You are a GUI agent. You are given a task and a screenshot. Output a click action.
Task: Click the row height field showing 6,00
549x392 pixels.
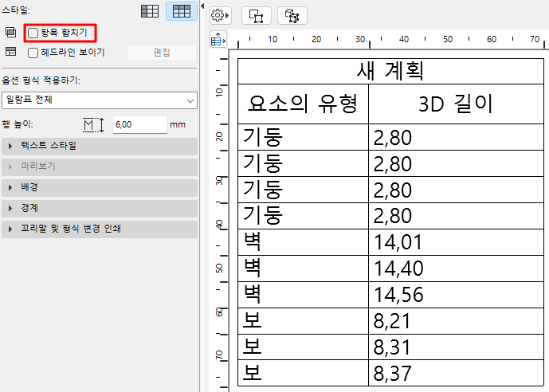point(140,124)
